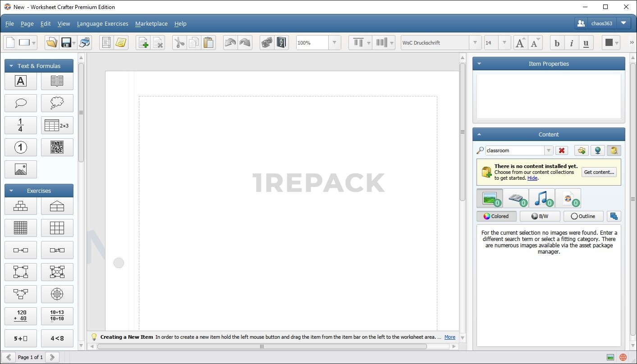This screenshot has width=637, height=364.
Task: Select the Outline image style
Action: click(583, 216)
